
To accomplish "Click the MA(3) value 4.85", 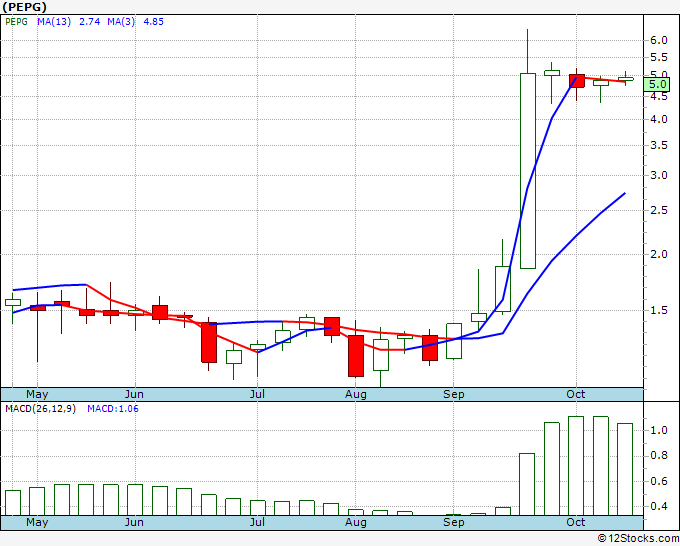I will (154, 20).
